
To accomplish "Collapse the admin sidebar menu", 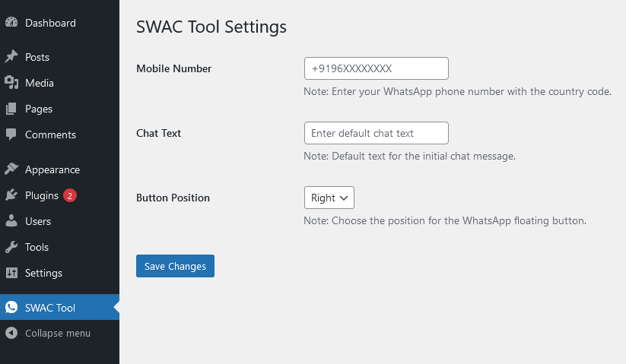I will tap(59, 334).
